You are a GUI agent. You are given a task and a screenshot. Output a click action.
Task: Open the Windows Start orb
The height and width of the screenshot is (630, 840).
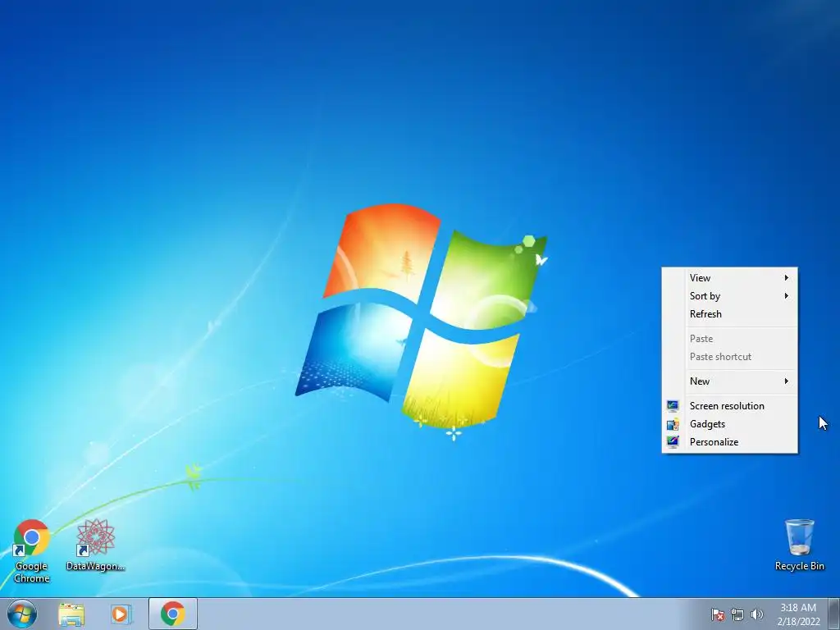[x=22, y=614]
